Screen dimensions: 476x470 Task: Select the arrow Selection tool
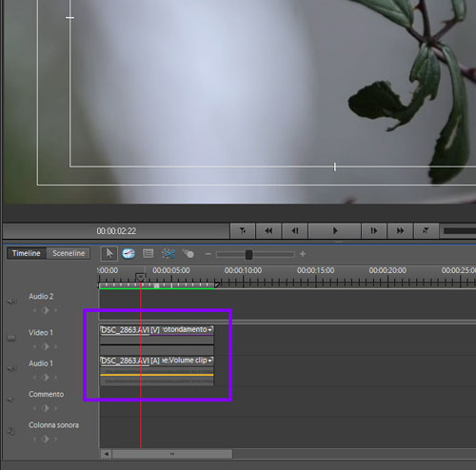pyautogui.click(x=109, y=254)
